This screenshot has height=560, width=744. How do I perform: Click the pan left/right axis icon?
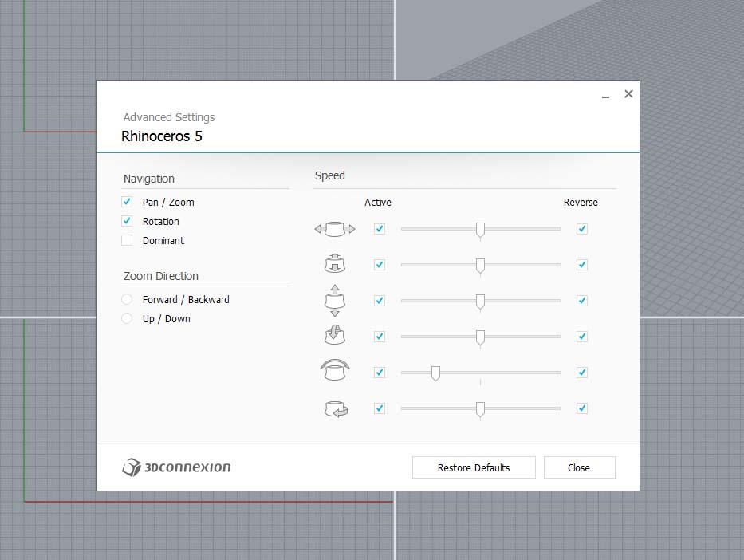pyautogui.click(x=335, y=229)
